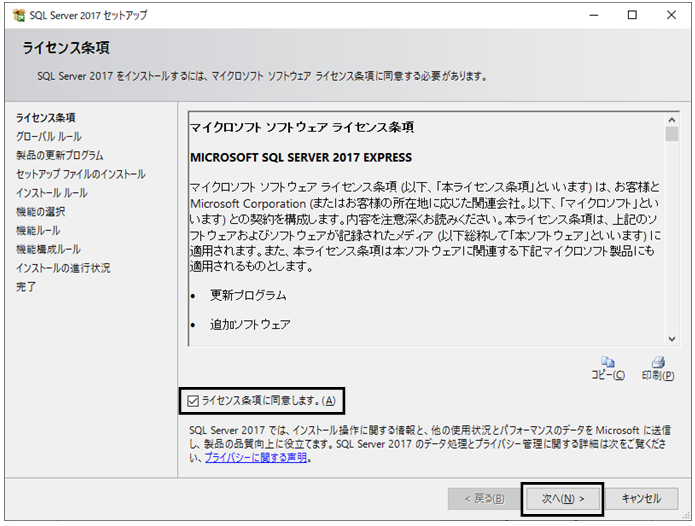Select 機能の選択 step in sidebar
The width and height of the screenshot is (695, 526).
(40, 212)
